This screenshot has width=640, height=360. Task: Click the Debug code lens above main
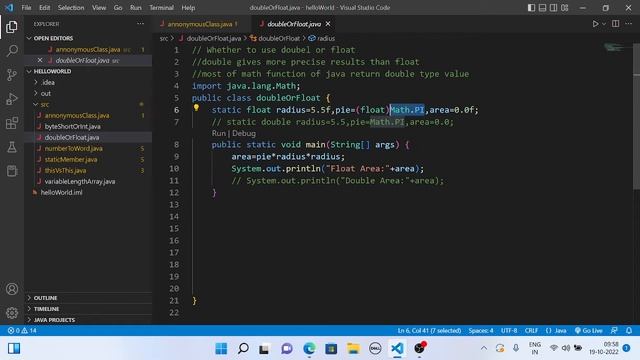point(244,133)
